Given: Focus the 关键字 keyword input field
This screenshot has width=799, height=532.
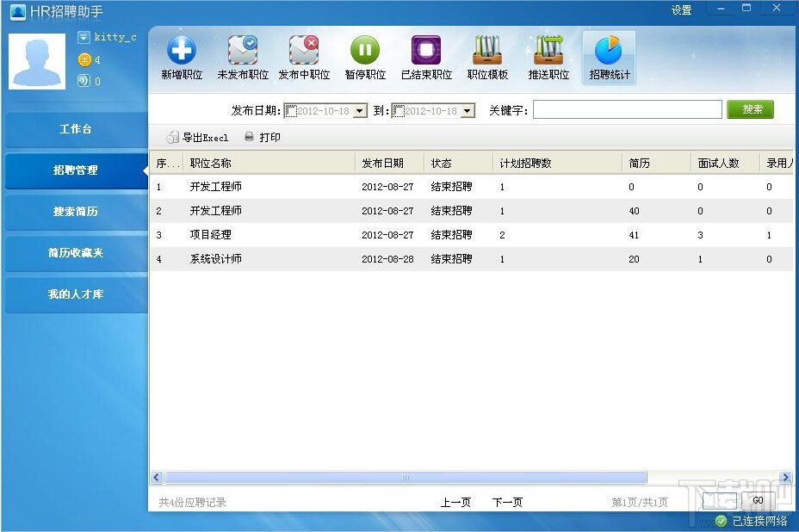Looking at the screenshot, I should 628,109.
